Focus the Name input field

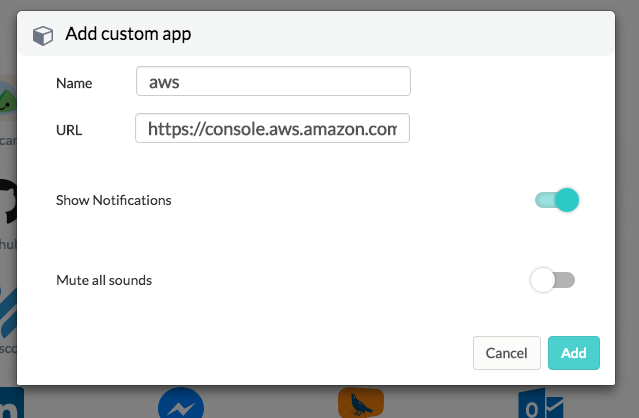(x=273, y=82)
